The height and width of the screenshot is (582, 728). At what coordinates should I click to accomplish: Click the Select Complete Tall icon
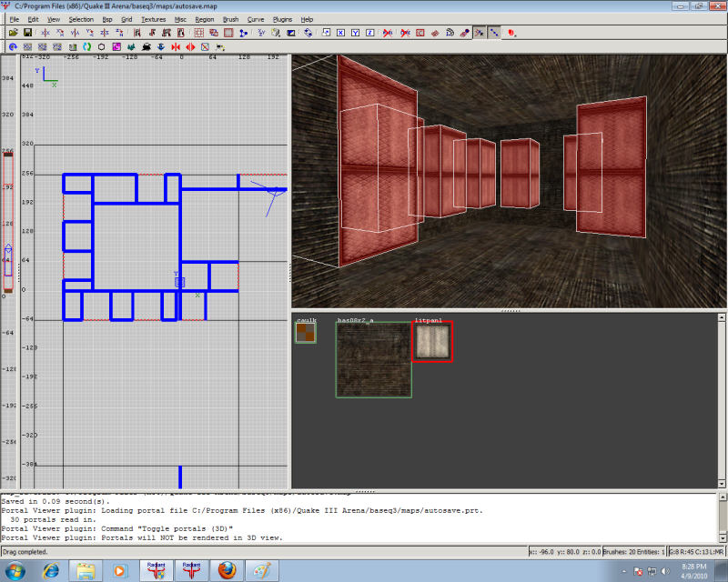[137, 33]
